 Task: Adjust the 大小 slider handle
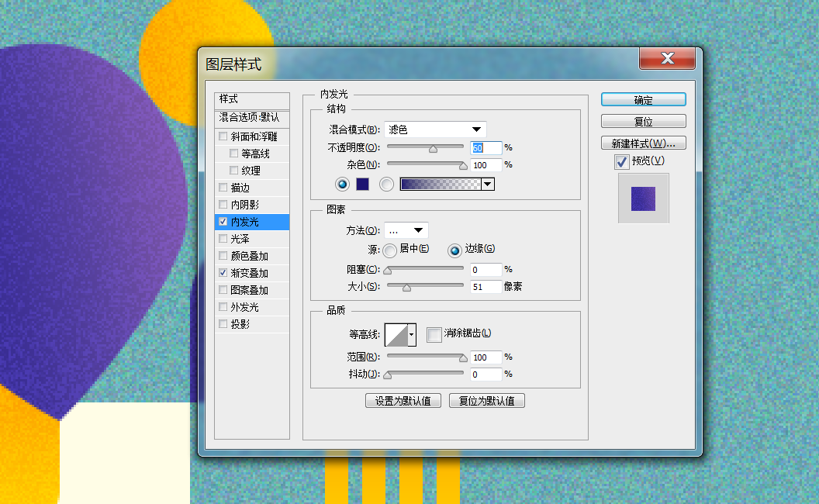(406, 288)
